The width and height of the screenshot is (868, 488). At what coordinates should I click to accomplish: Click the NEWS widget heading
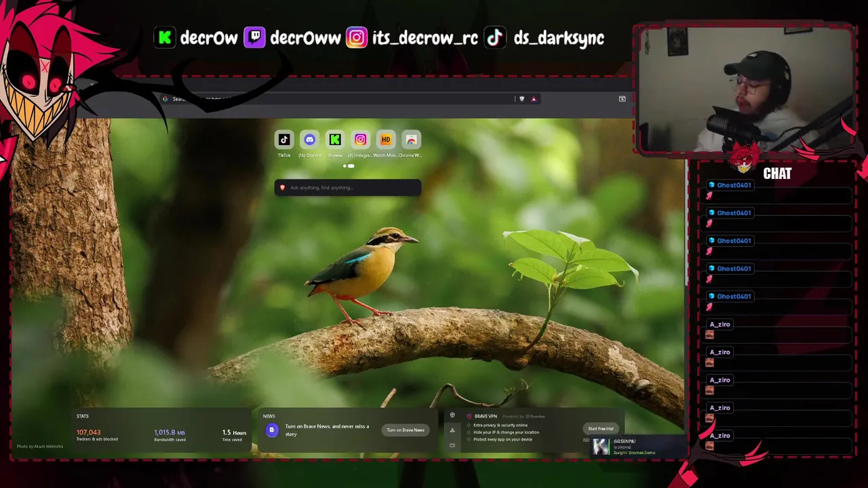pyautogui.click(x=269, y=416)
